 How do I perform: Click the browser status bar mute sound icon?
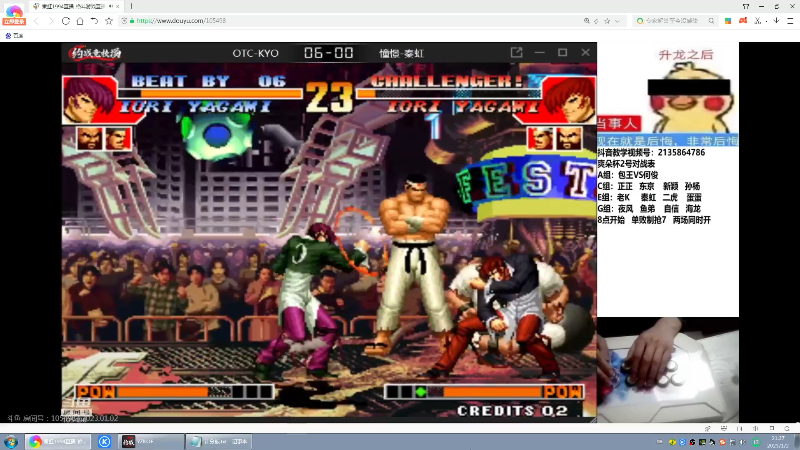point(755,429)
